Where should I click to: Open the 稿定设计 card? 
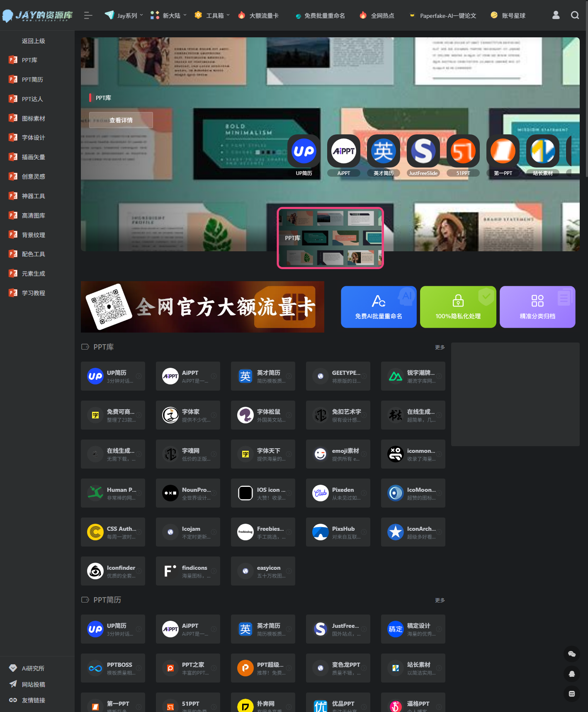click(x=413, y=629)
